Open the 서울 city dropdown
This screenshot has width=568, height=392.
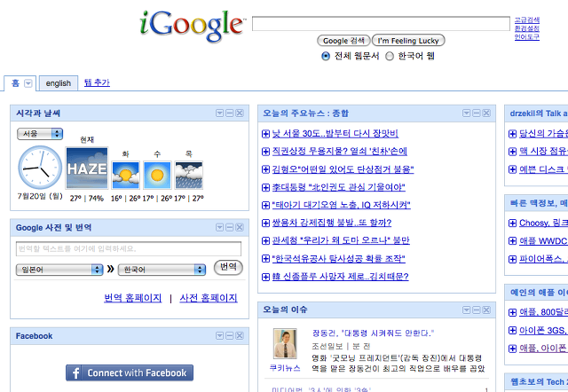point(40,134)
